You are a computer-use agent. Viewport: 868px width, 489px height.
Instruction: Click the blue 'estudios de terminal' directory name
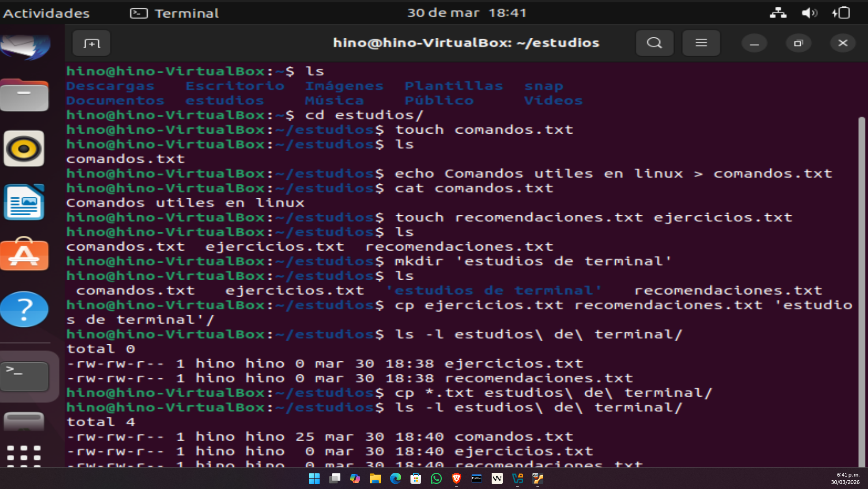[x=493, y=290]
